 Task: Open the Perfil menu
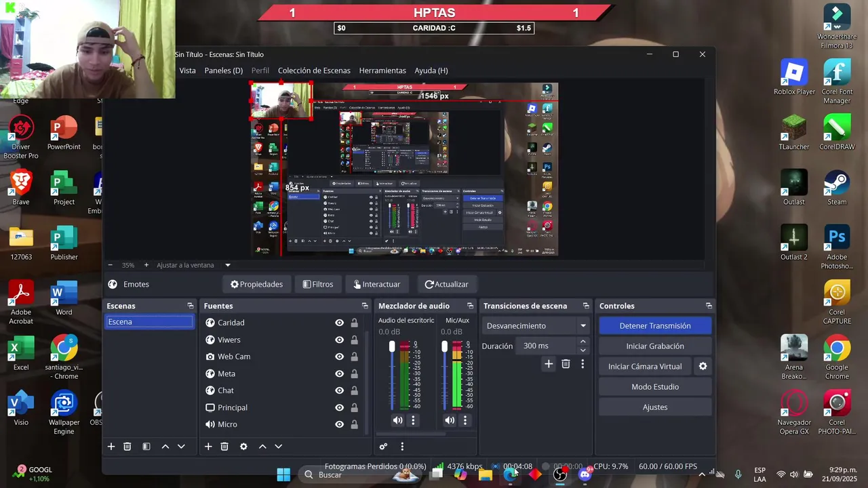(x=260, y=70)
